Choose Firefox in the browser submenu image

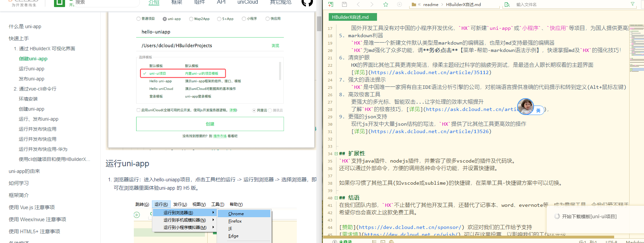pyautogui.click(x=244, y=221)
